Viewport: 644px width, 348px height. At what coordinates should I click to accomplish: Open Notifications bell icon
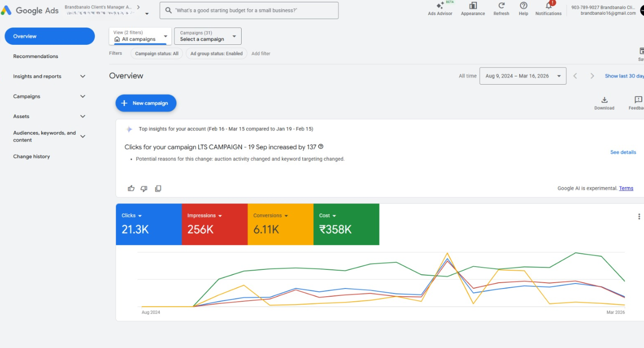click(549, 6)
